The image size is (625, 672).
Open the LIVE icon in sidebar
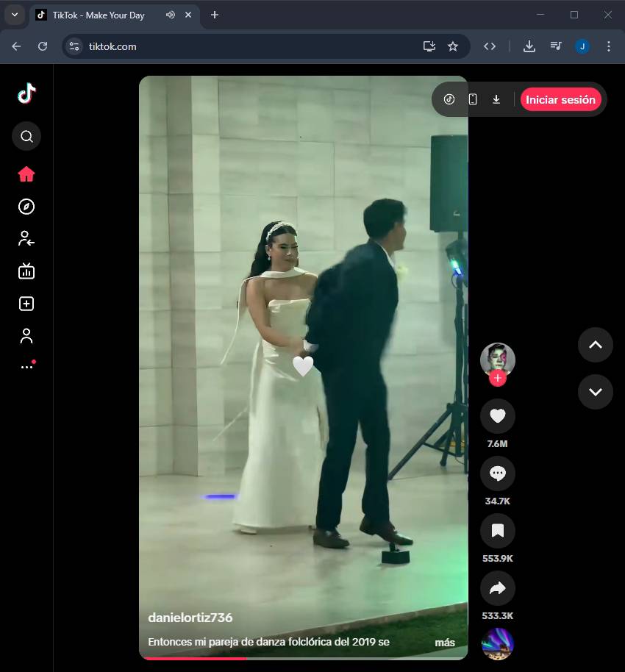pyautogui.click(x=26, y=271)
